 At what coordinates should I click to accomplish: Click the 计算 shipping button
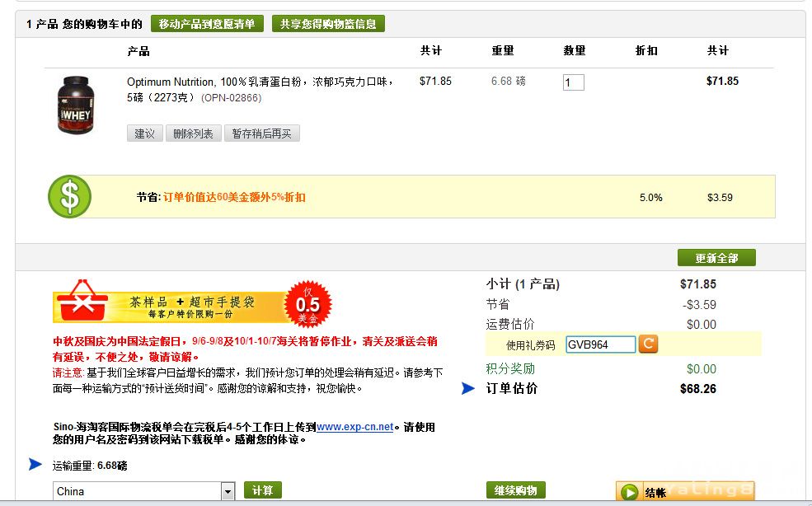click(263, 490)
